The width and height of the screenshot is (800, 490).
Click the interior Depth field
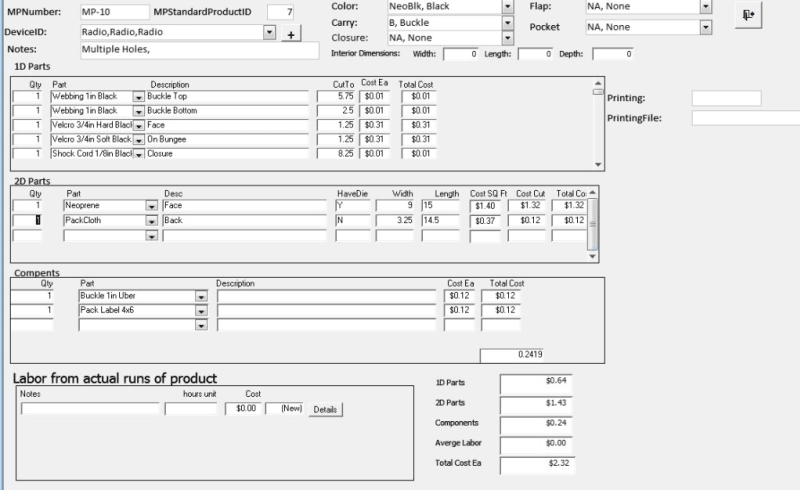tap(613, 54)
